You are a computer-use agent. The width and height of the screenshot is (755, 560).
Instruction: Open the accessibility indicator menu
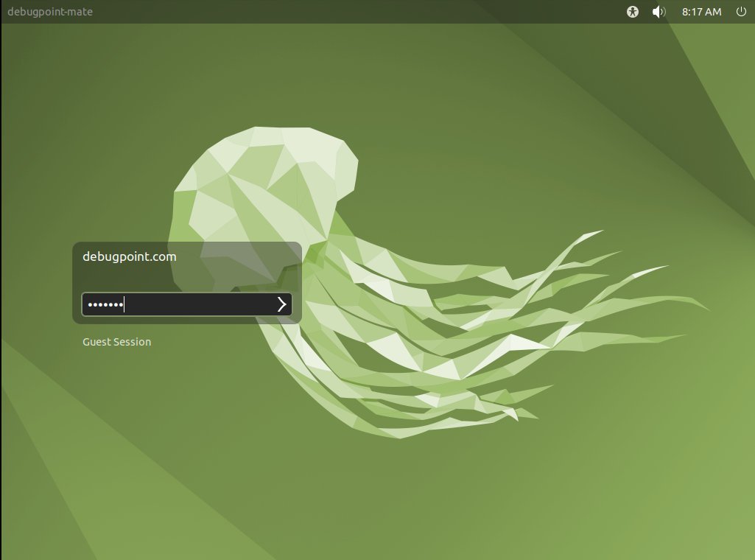[632, 12]
